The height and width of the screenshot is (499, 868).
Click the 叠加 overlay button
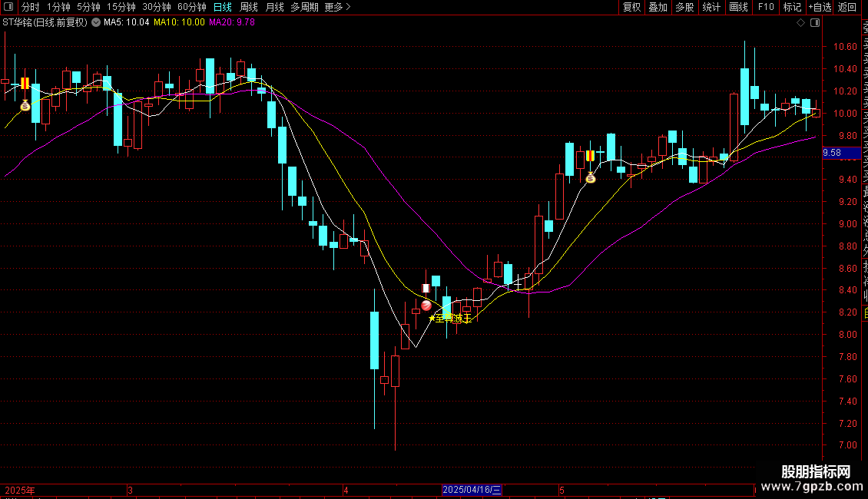[x=658, y=7]
